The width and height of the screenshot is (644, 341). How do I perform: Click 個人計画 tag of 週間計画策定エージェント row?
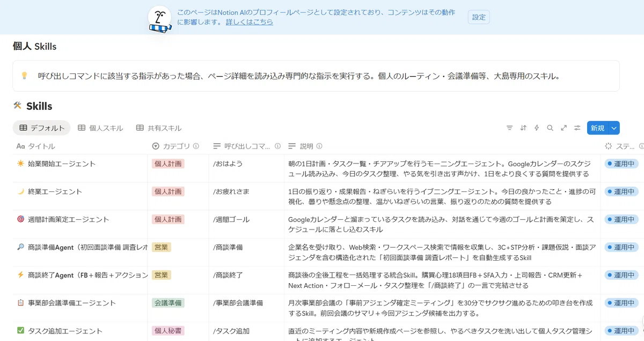pos(168,219)
